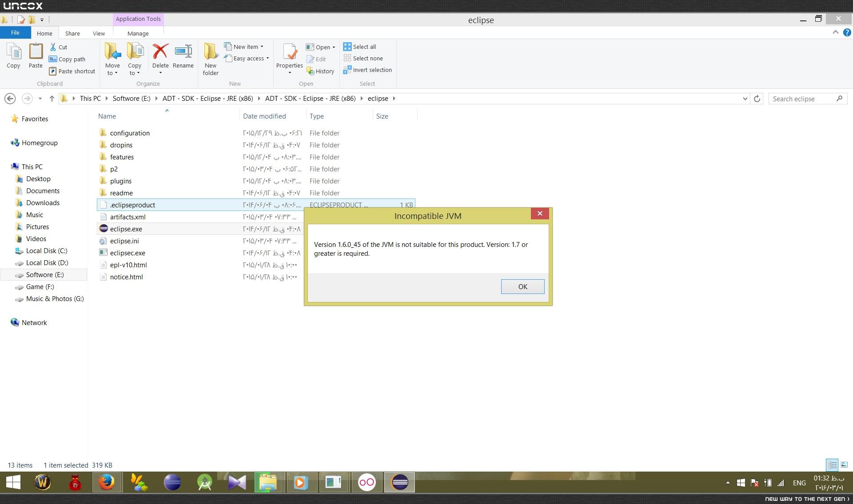Click Paste shortcut in the ribbon
Image resolution: width=853 pixels, height=504 pixels.
pos(72,71)
